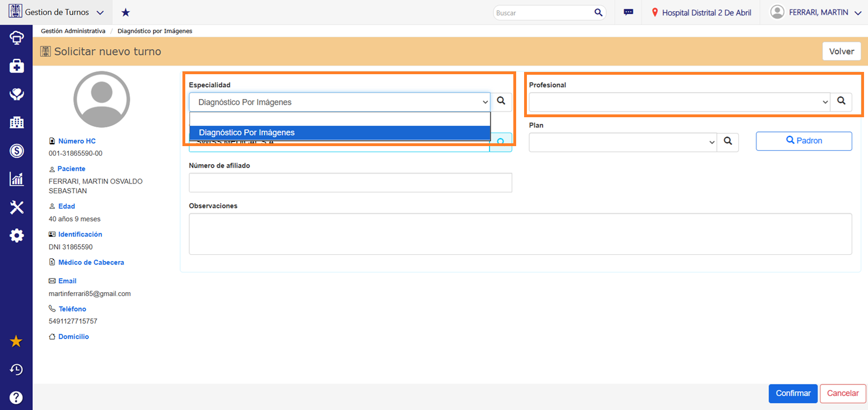The height and width of the screenshot is (410, 868).
Task: Click the Solicitar nuevo turno heading
Action: (x=108, y=52)
